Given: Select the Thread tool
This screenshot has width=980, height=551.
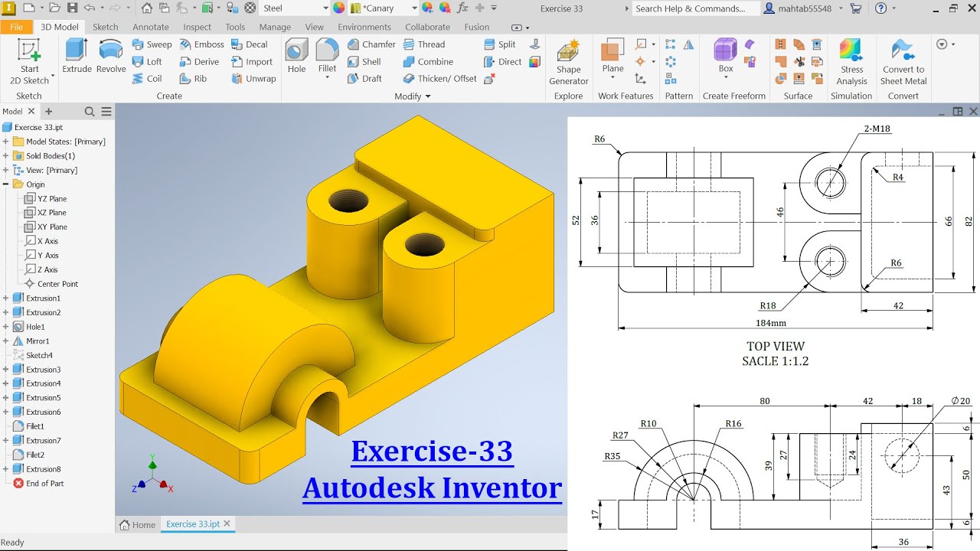Looking at the screenshot, I should 423,44.
